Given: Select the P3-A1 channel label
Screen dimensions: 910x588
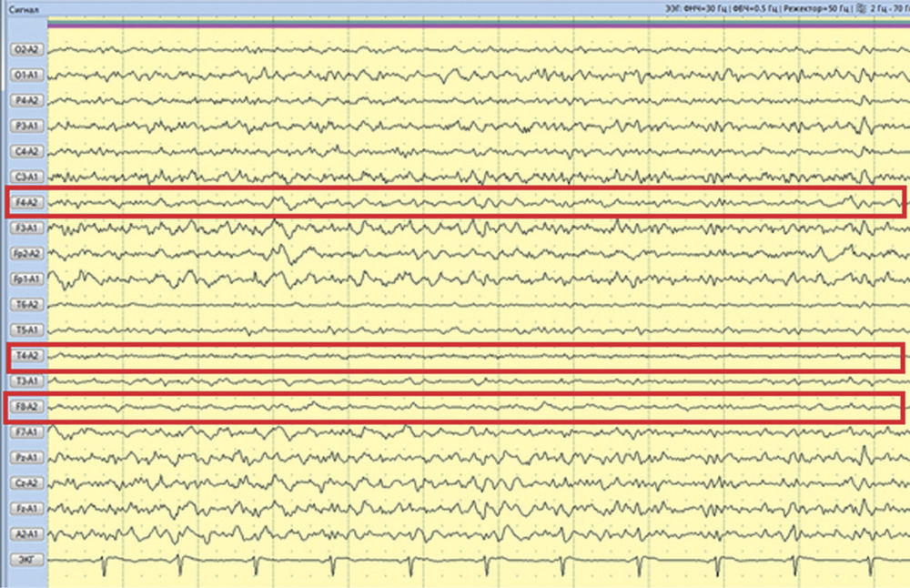Looking at the screenshot, I should click(25, 125).
